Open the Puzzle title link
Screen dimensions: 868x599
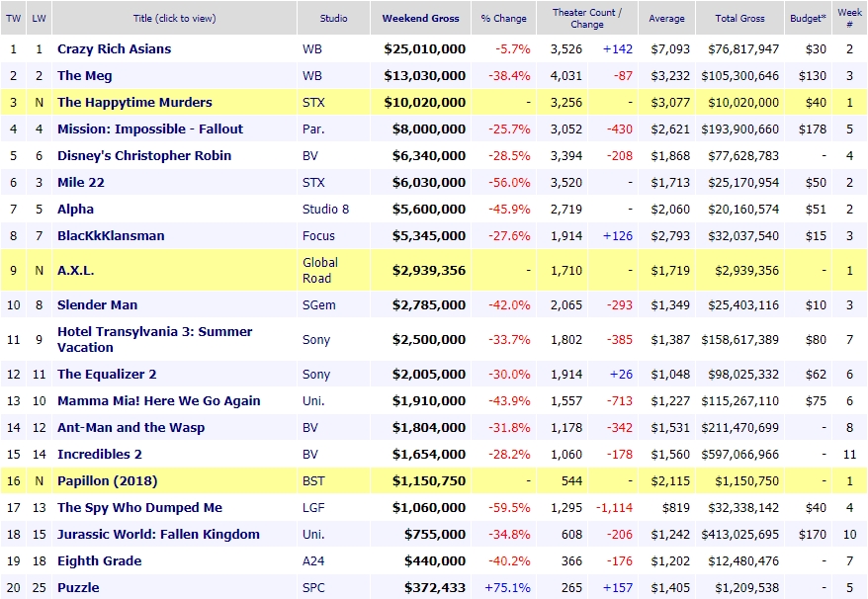pos(79,587)
